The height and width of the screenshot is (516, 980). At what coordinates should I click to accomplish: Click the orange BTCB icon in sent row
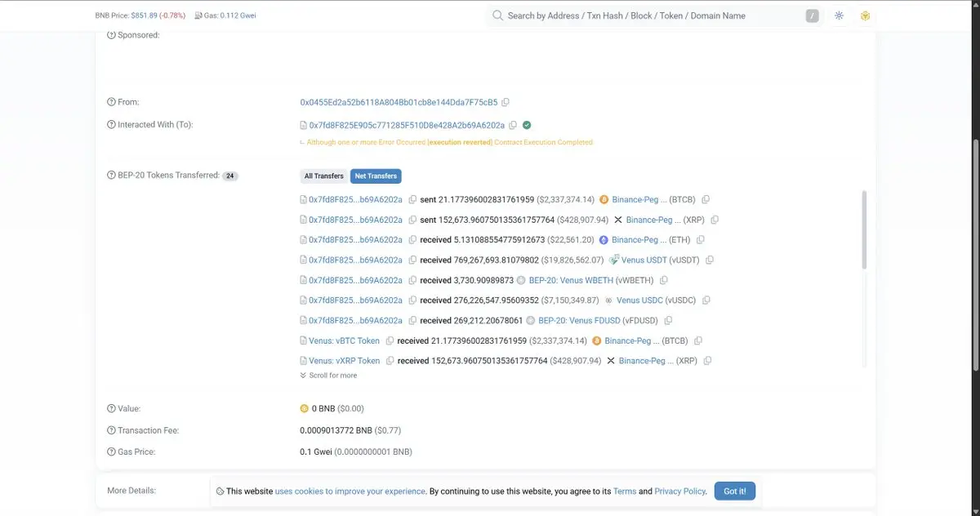point(604,199)
